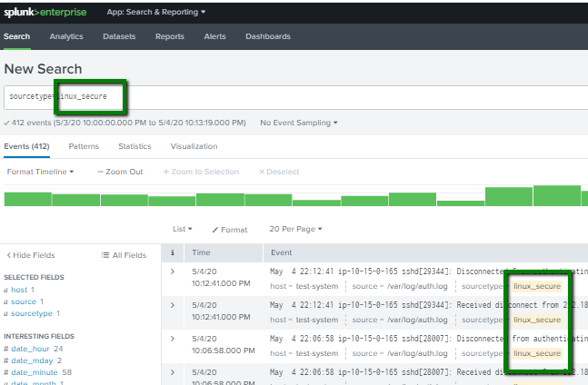Click the source selected field
This screenshot has width=588, height=385.
coord(24,301)
